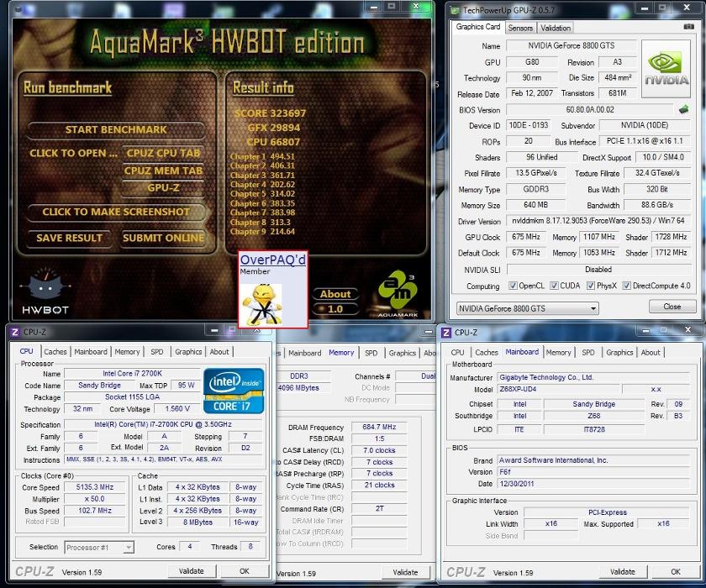Click the BIOS save chip icon in GPU-Z
The height and width of the screenshot is (588, 706).
(684, 109)
